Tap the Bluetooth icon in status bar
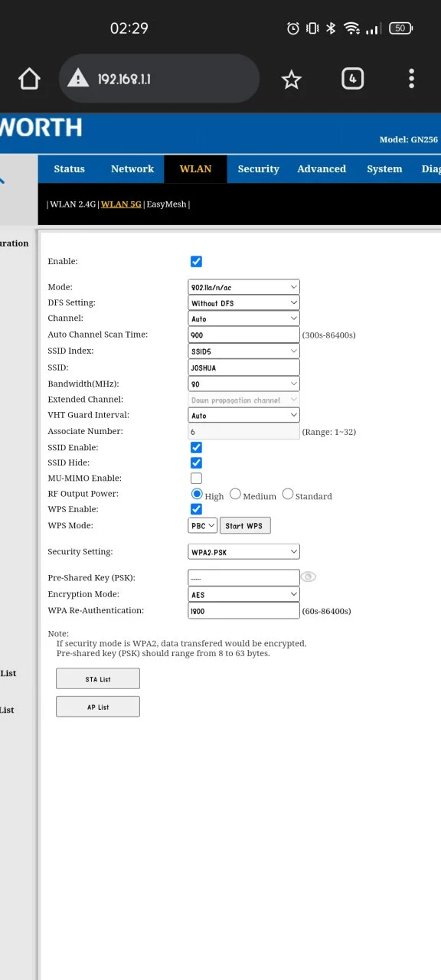Image resolution: width=441 pixels, height=980 pixels. (331, 28)
